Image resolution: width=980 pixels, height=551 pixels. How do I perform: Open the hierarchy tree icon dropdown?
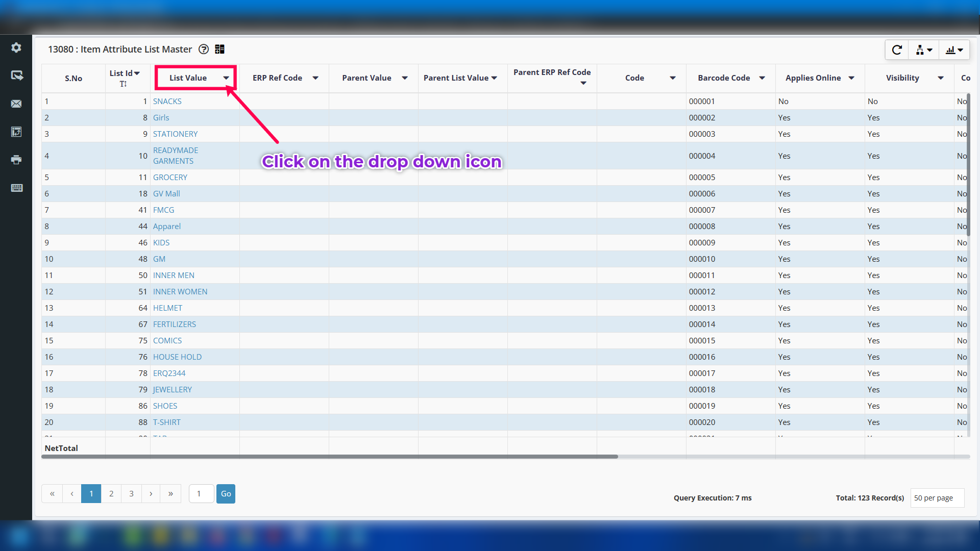[924, 49]
